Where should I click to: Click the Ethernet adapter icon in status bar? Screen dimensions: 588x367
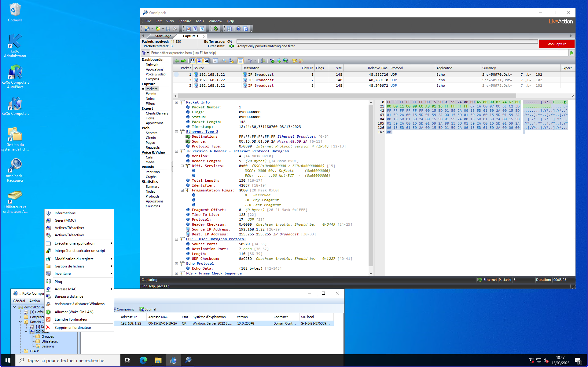[x=480, y=280]
